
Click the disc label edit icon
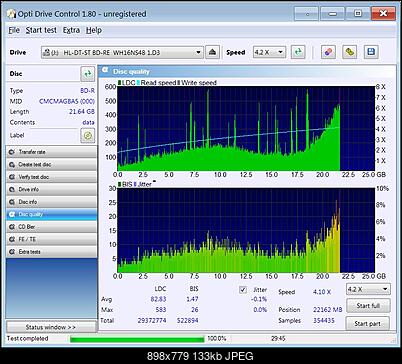pyautogui.click(x=88, y=135)
